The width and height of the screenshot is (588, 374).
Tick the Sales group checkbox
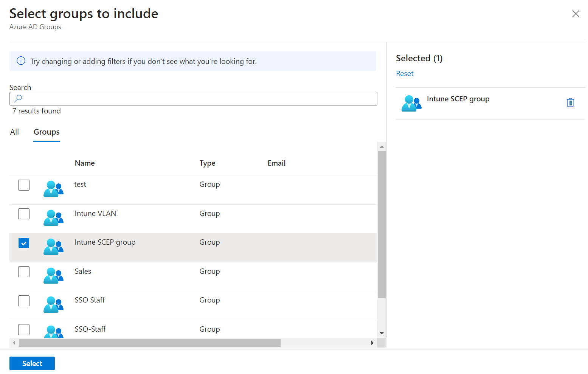(24, 272)
